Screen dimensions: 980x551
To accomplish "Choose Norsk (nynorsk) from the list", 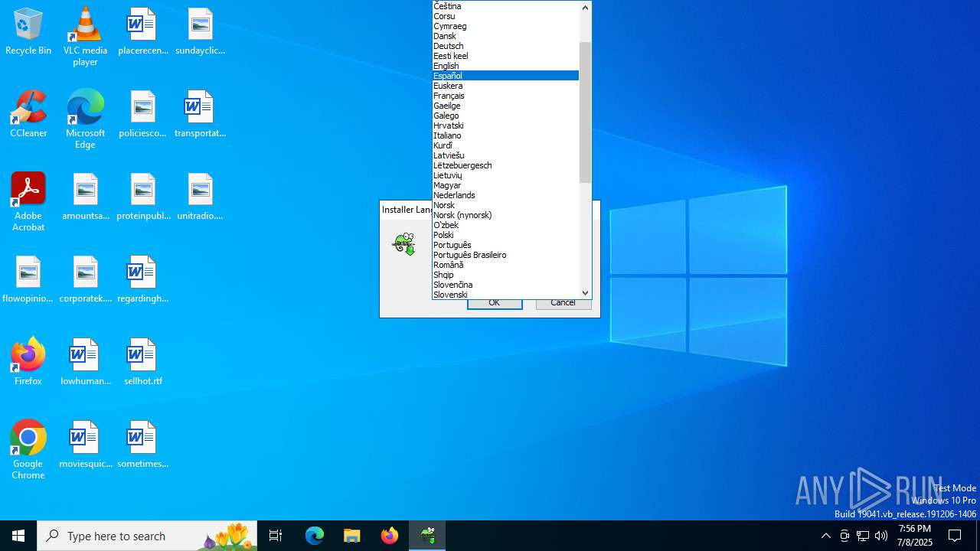I will point(505,215).
